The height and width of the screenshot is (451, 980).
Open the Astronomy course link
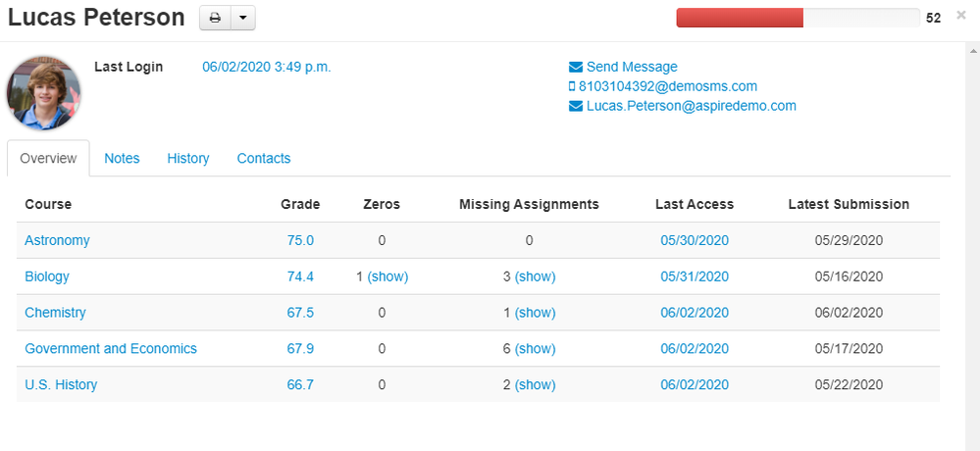coord(57,240)
